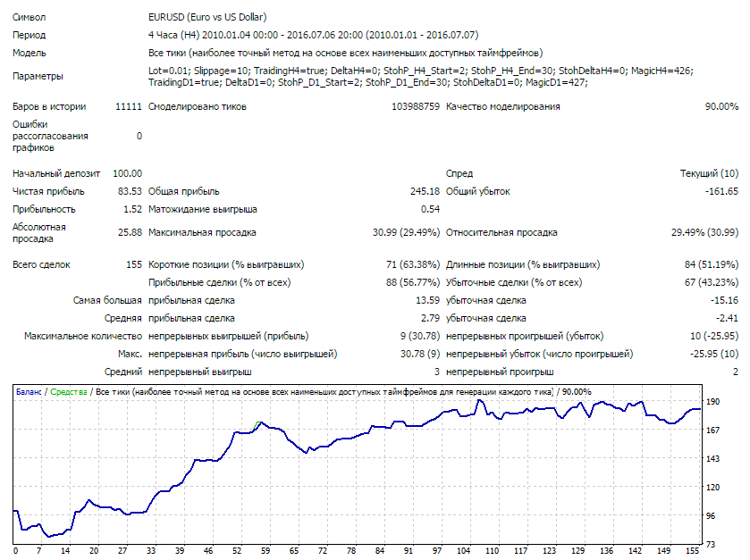Click relative drawdown value '29.49% (30.99)'

[x=704, y=233]
